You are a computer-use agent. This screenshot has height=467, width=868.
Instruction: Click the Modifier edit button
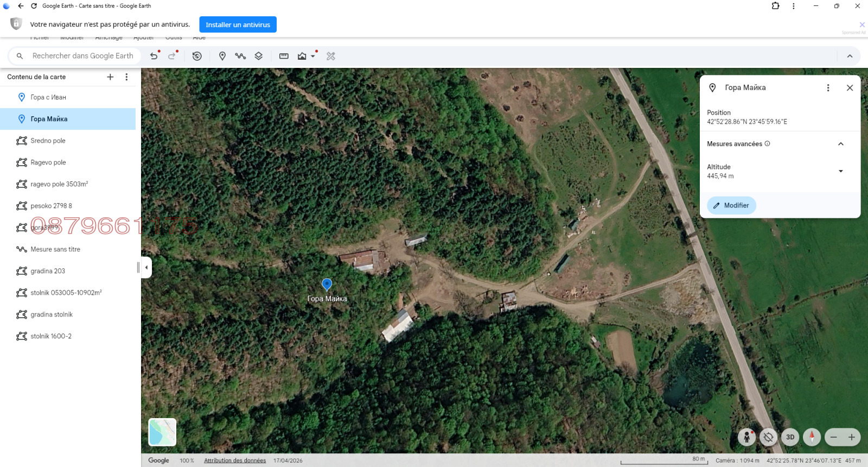(x=731, y=205)
